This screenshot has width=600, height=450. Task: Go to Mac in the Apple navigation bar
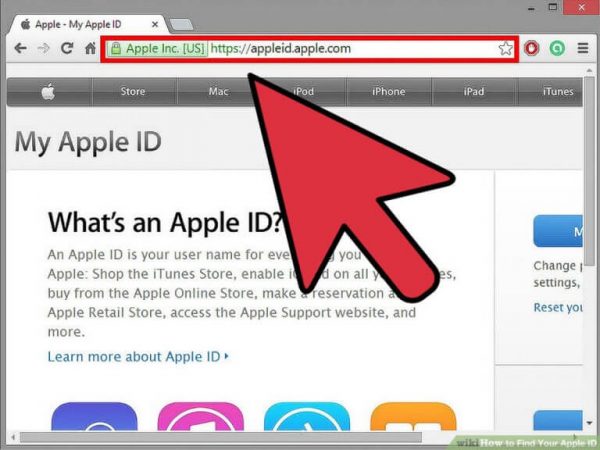click(219, 92)
